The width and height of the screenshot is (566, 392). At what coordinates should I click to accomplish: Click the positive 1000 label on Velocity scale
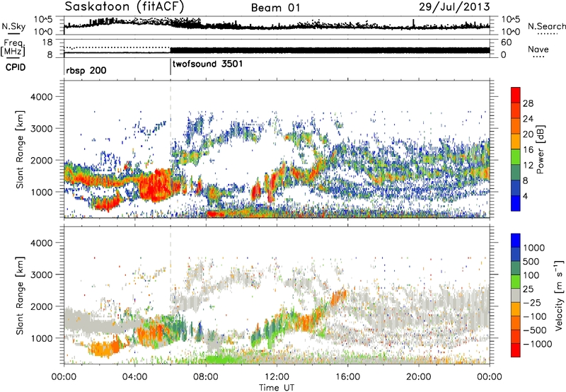[x=534, y=248]
